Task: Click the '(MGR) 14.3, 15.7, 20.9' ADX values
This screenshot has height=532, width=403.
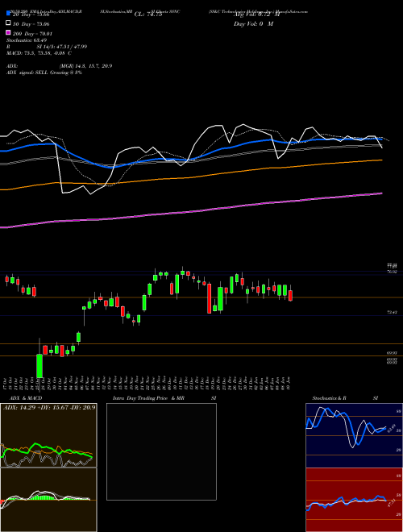Action: pyautogui.click(x=85, y=66)
